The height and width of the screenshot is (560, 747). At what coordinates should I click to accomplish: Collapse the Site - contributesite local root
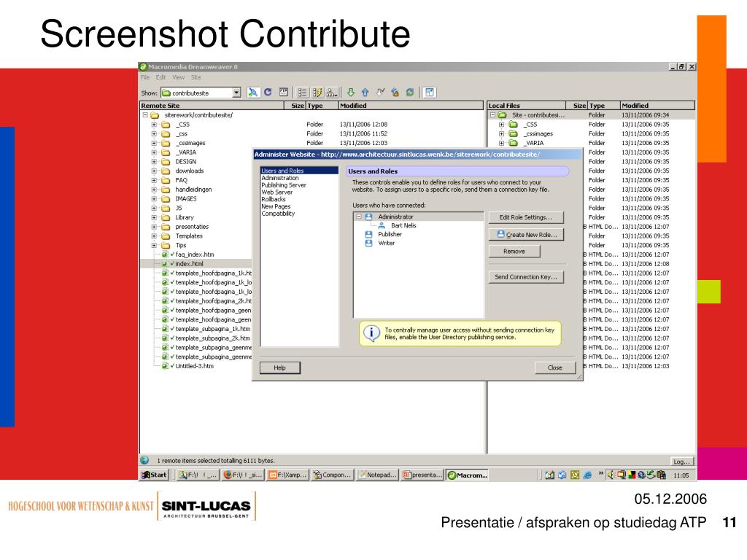coord(493,115)
